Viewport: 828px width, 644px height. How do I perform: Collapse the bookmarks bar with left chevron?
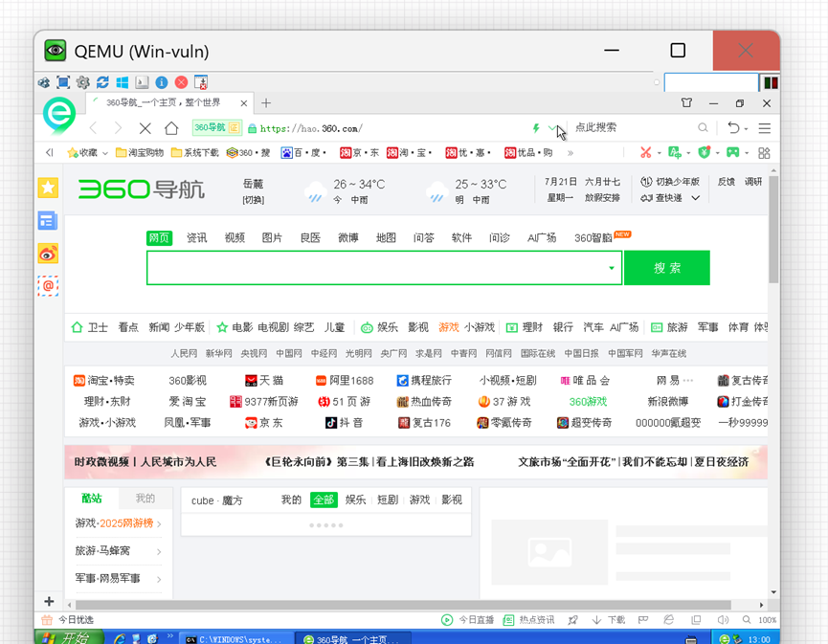coord(49,152)
